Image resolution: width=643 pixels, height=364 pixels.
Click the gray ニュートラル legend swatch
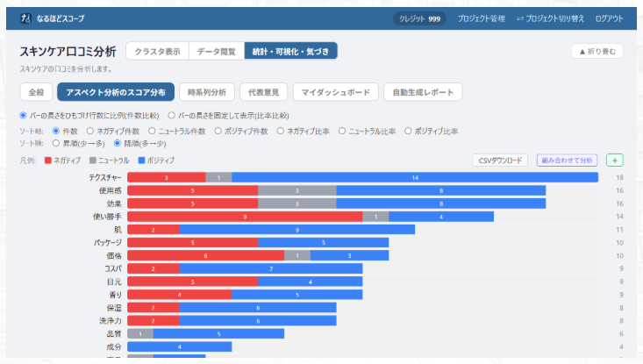[x=93, y=161]
